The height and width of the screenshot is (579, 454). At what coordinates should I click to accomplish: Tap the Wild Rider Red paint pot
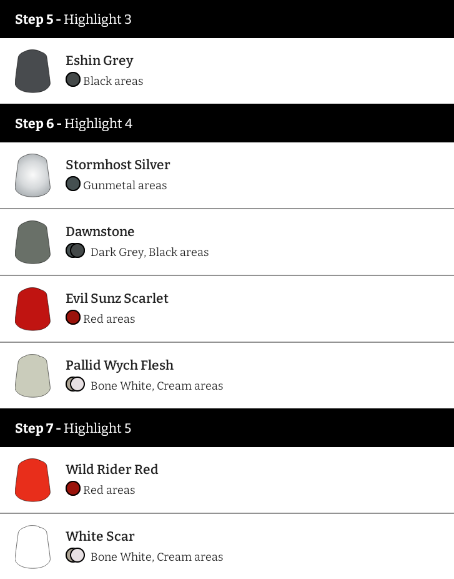pyautogui.click(x=33, y=480)
